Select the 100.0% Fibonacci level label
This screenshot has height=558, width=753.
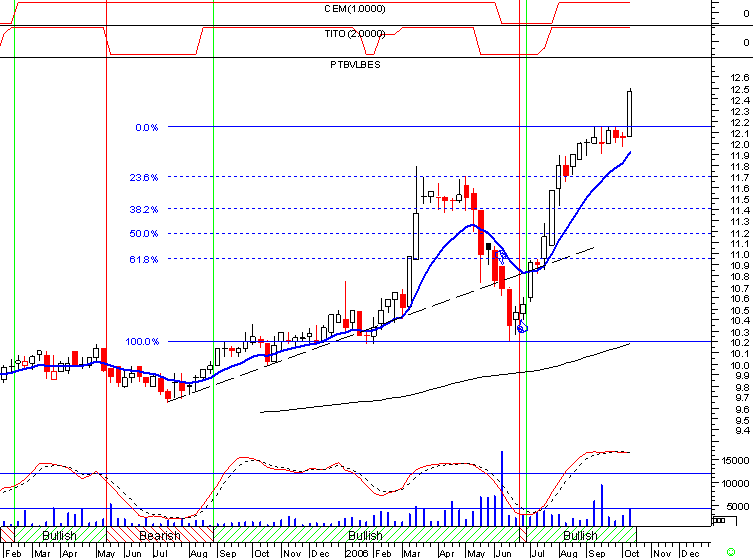(142, 341)
